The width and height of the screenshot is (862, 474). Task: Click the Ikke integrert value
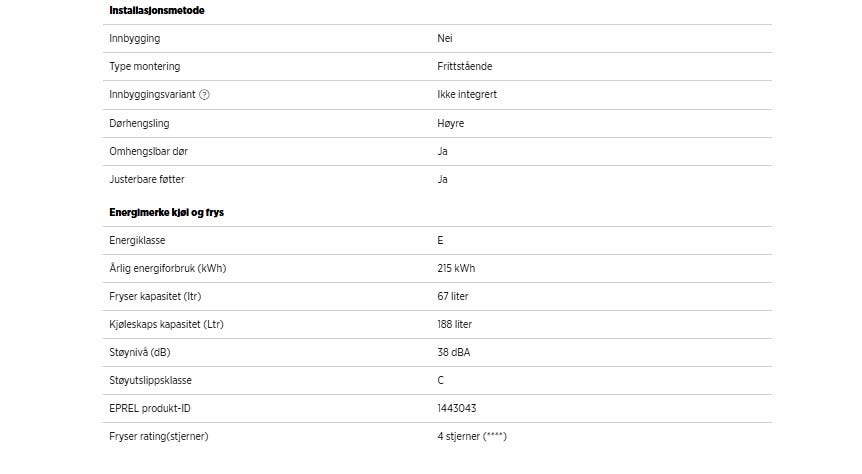point(467,95)
